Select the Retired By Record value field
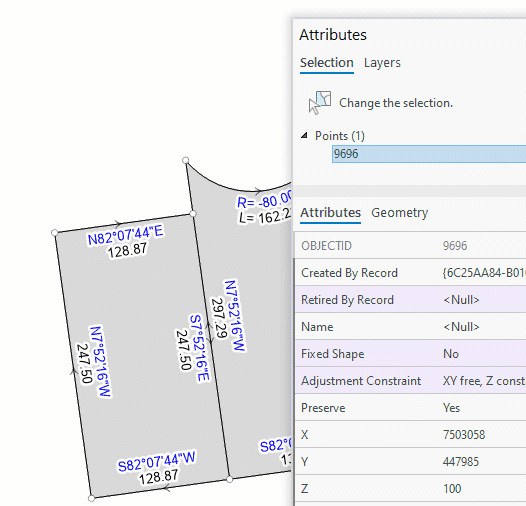This screenshot has width=526, height=506. (x=484, y=300)
